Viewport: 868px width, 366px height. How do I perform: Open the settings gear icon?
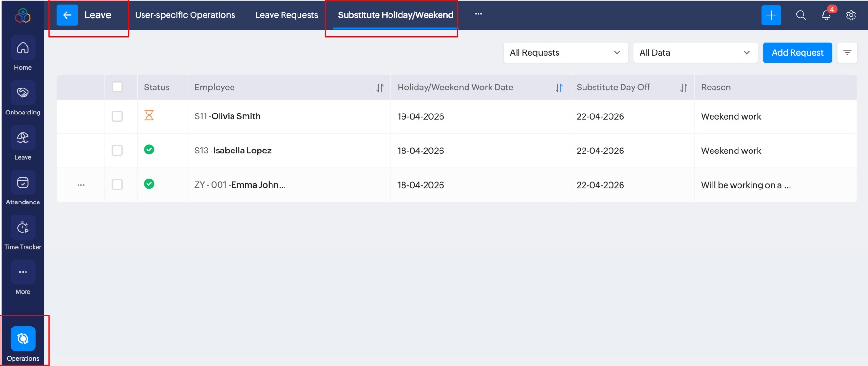tap(851, 15)
